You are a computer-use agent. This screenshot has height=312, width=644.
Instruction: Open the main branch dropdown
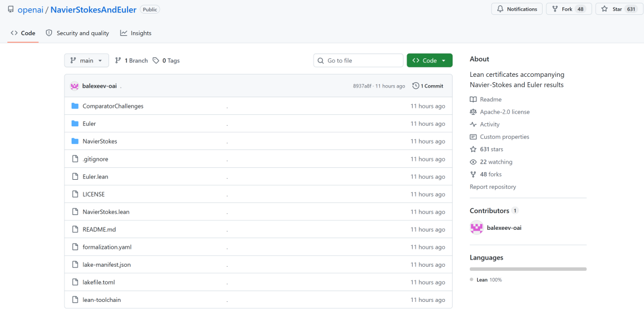pos(86,61)
